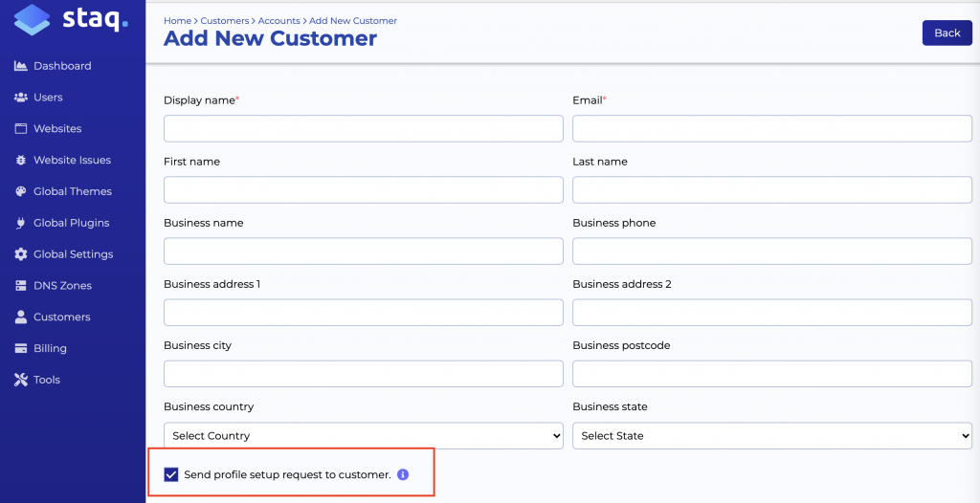Viewport: 980px width, 503px height.
Task: Follow the Home breadcrumb link
Action: pyautogui.click(x=177, y=20)
